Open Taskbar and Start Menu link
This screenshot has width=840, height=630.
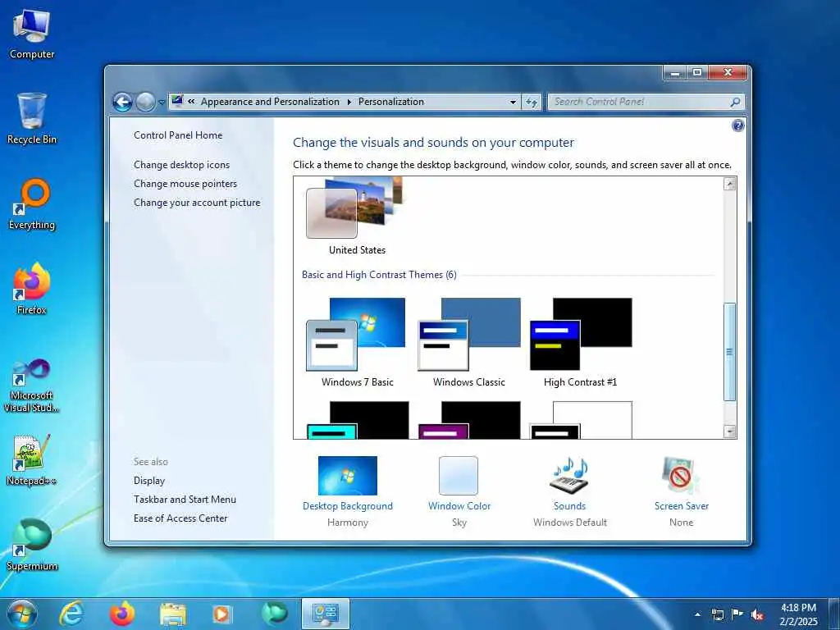(x=185, y=500)
